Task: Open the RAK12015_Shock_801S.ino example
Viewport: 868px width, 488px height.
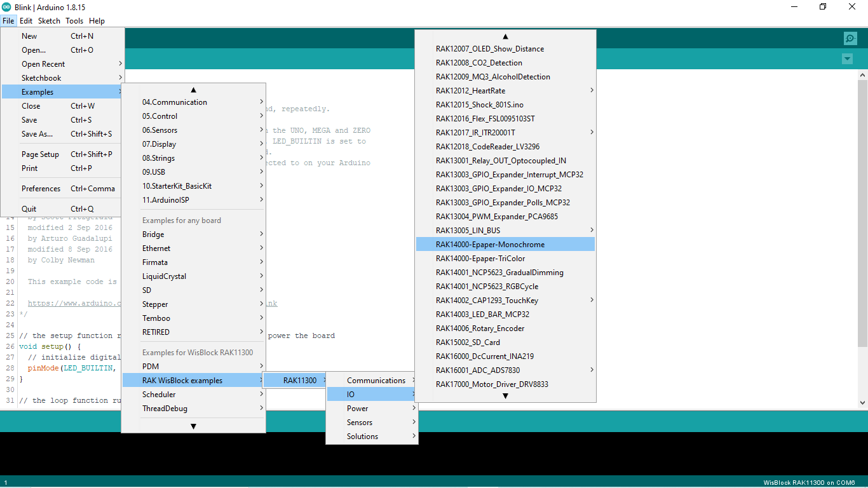Action: pos(505,105)
